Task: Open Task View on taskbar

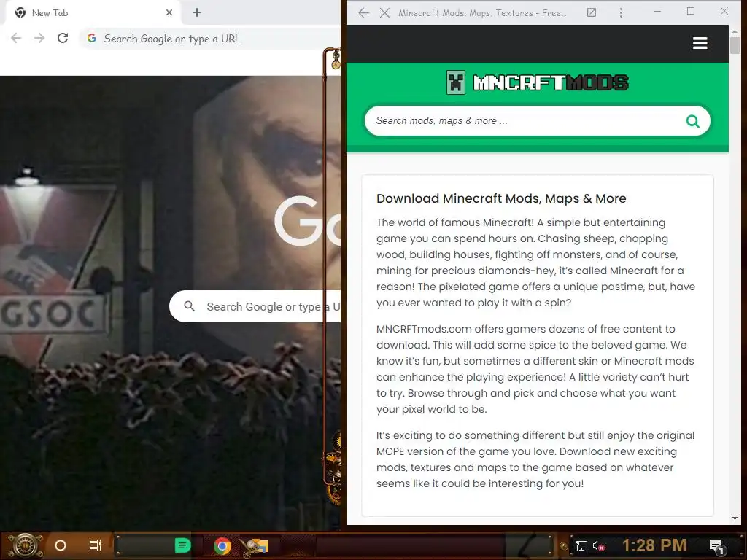Action: point(96,545)
